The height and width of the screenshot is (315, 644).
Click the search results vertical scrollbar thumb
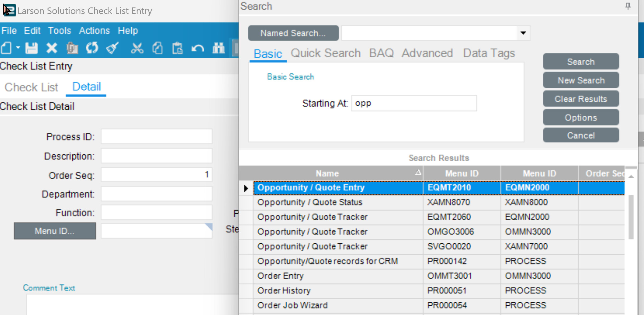[x=631, y=217]
